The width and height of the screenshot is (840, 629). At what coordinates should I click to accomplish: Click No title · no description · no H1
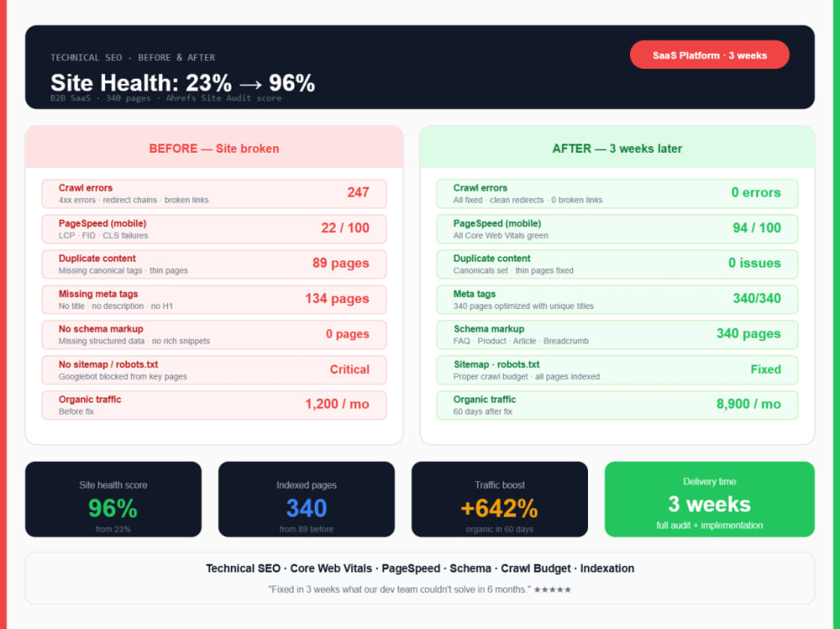click(115, 306)
